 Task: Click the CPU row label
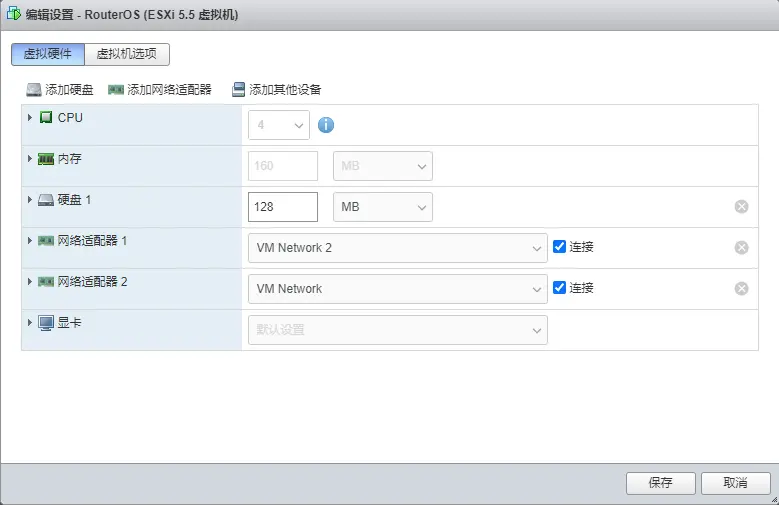70,118
